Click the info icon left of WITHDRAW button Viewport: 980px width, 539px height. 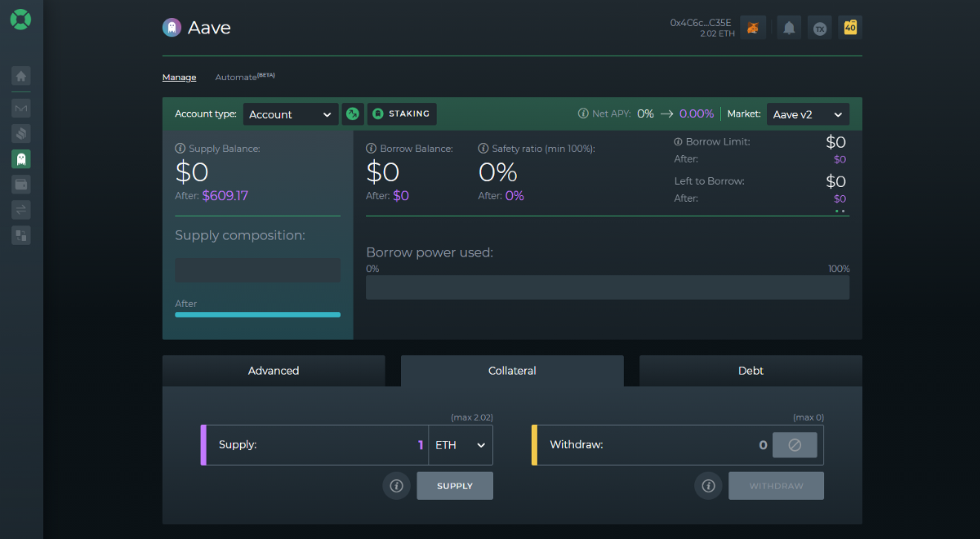708,486
